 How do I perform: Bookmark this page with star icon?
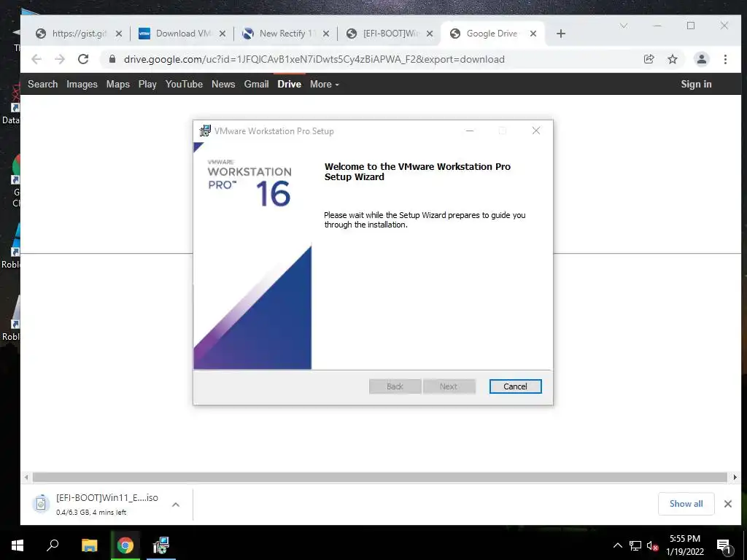(x=672, y=59)
